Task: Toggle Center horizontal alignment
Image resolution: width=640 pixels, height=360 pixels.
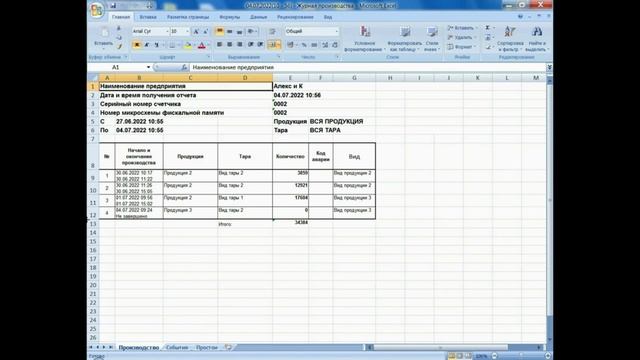Action: click(x=229, y=44)
